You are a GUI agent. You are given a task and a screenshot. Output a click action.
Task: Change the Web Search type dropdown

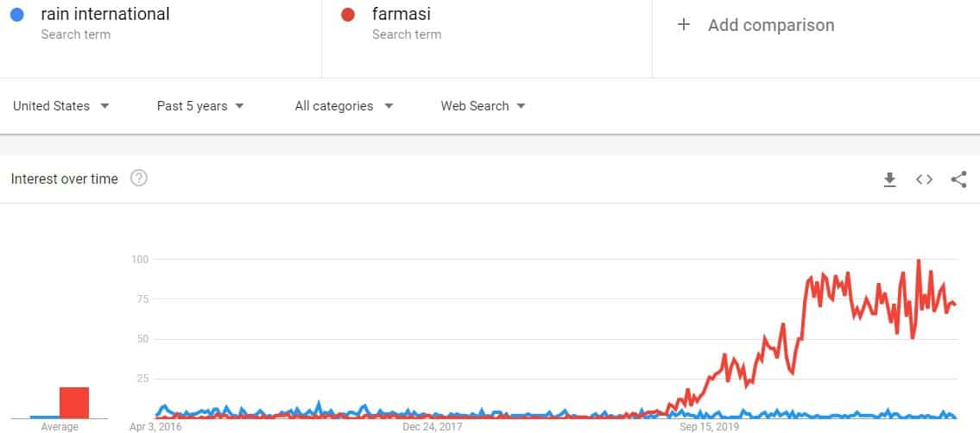(x=484, y=106)
